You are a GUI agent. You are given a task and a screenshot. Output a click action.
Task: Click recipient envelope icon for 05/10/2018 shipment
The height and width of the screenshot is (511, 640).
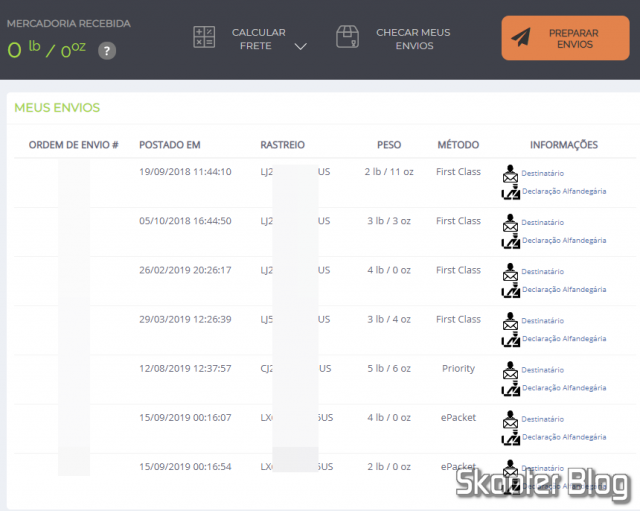[510, 222]
